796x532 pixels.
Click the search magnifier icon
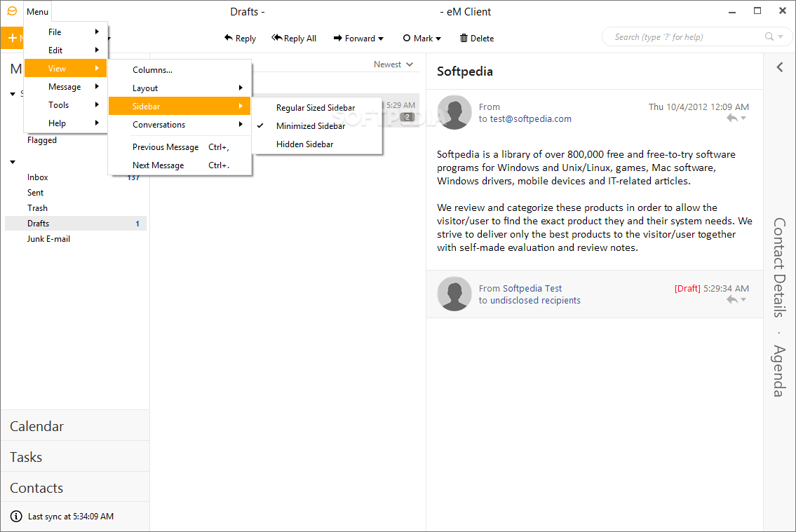tap(769, 36)
